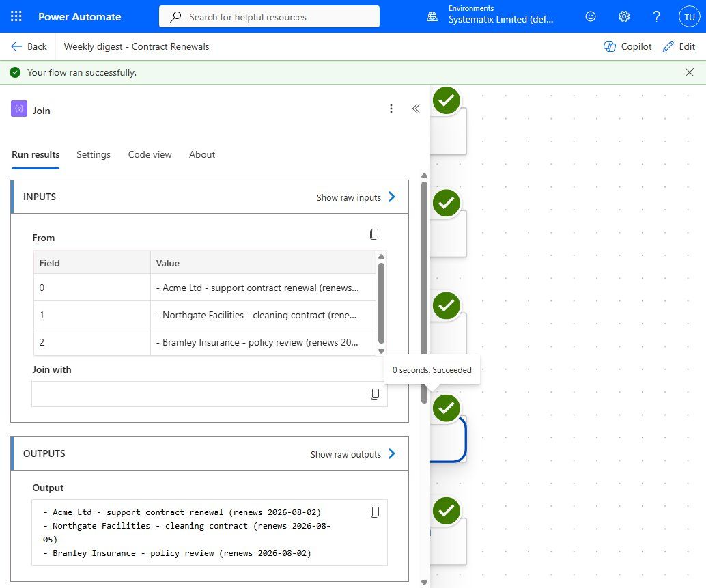Screen dimensions: 706x588
Task: Select the Systematix Limited environment
Action: (x=500, y=19)
